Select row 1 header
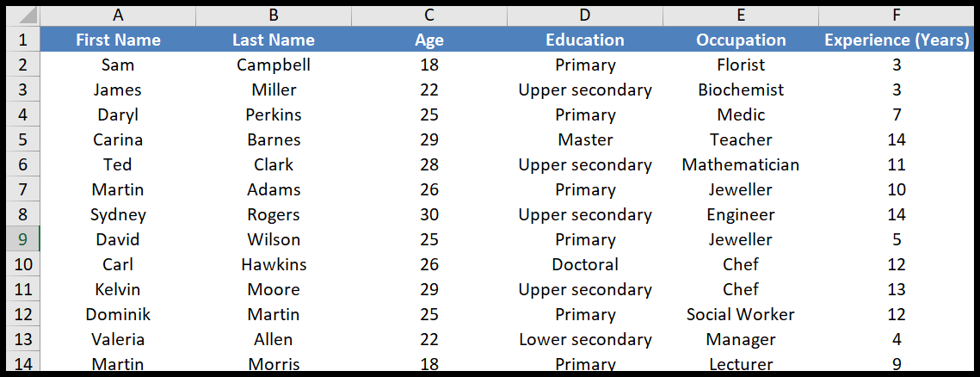Image resolution: width=980 pixels, height=377 pixels. pos(23,40)
